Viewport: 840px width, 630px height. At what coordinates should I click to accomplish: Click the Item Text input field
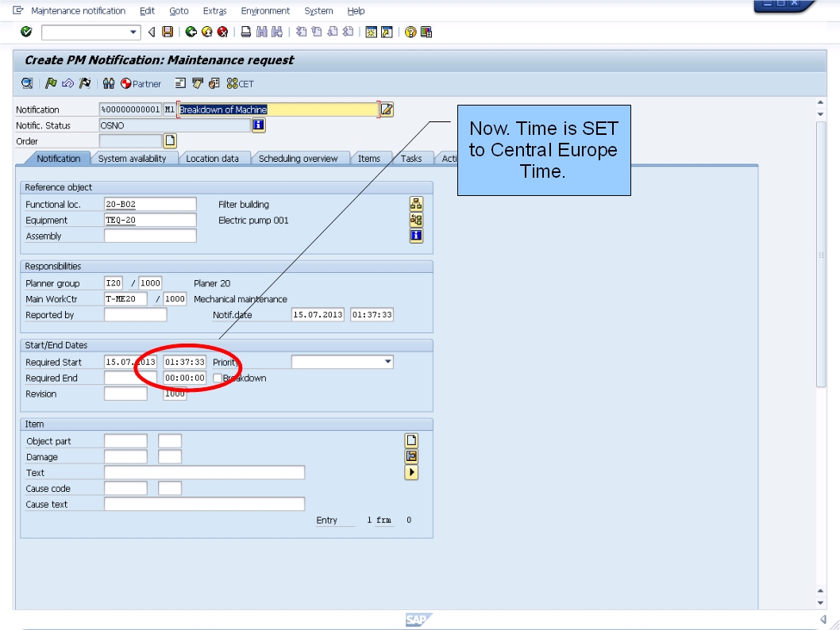204,473
